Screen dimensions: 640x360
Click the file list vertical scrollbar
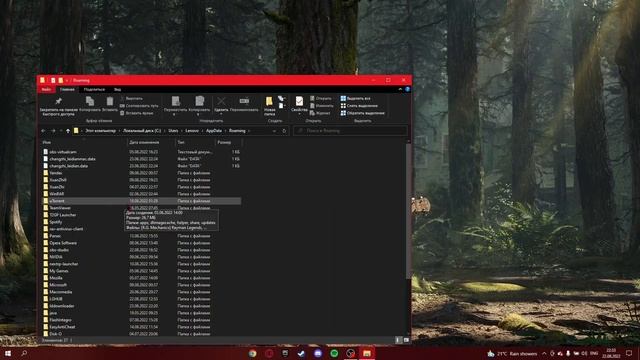point(408,211)
